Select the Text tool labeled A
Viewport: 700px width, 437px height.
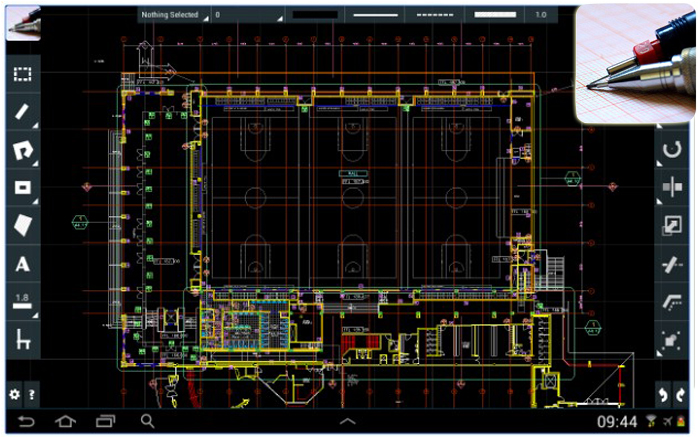tap(22, 264)
